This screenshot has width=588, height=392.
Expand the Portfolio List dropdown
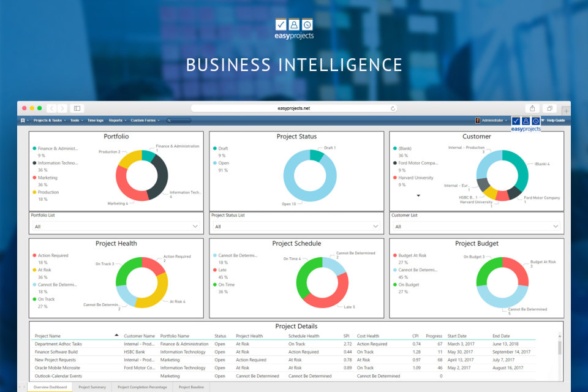(116, 226)
